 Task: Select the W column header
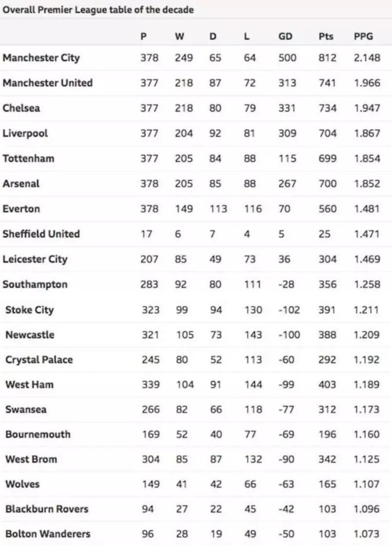[179, 37]
